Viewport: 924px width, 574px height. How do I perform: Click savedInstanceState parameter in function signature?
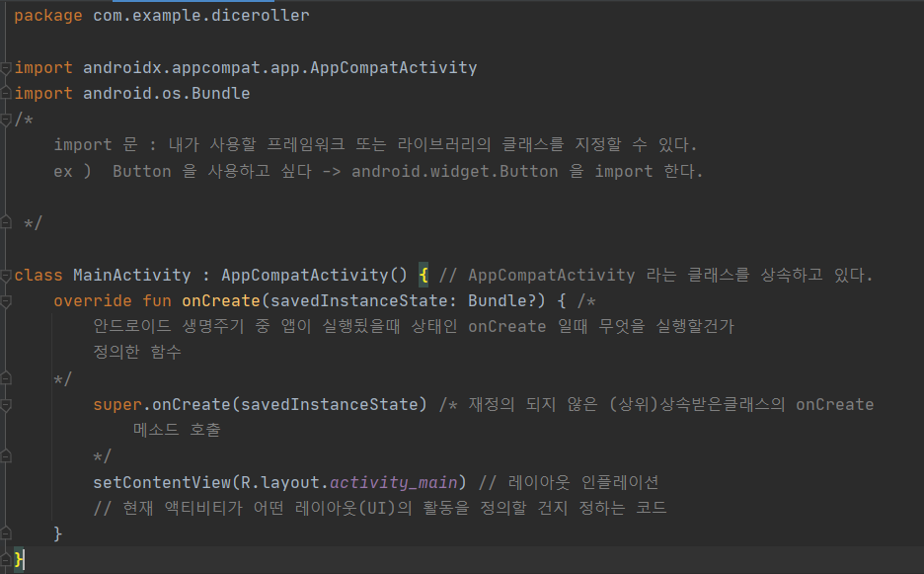pos(359,301)
